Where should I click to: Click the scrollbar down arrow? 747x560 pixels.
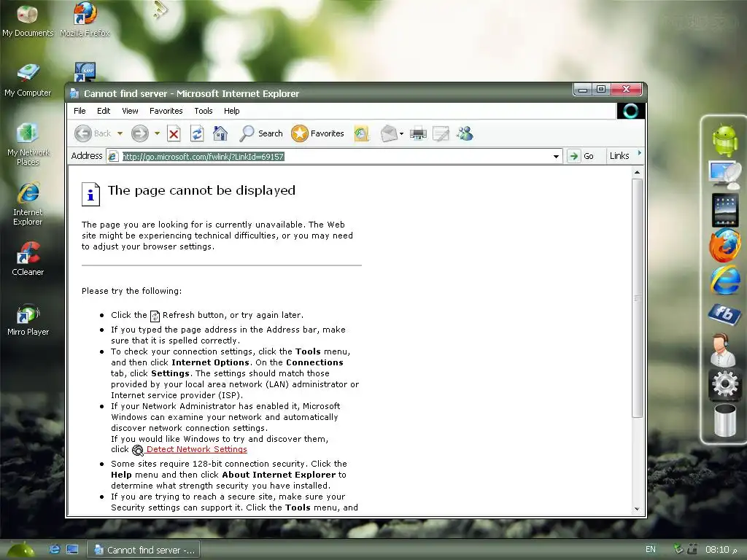637,508
